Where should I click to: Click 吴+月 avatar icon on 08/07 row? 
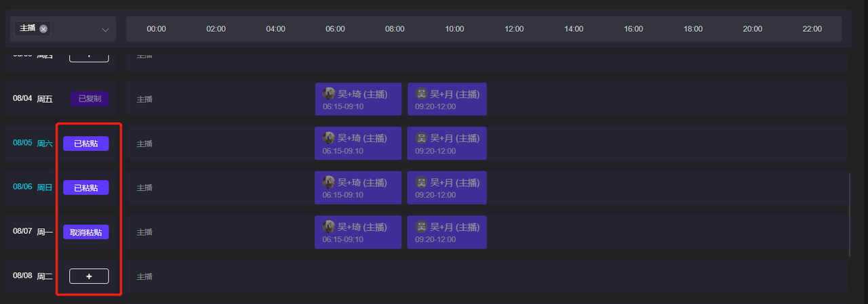(x=421, y=227)
